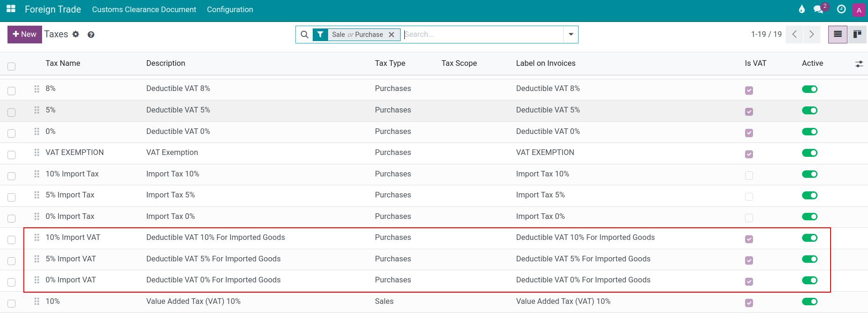Click the 1-19 / 19 pager counter
The image size is (868, 316).
point(766,35)
